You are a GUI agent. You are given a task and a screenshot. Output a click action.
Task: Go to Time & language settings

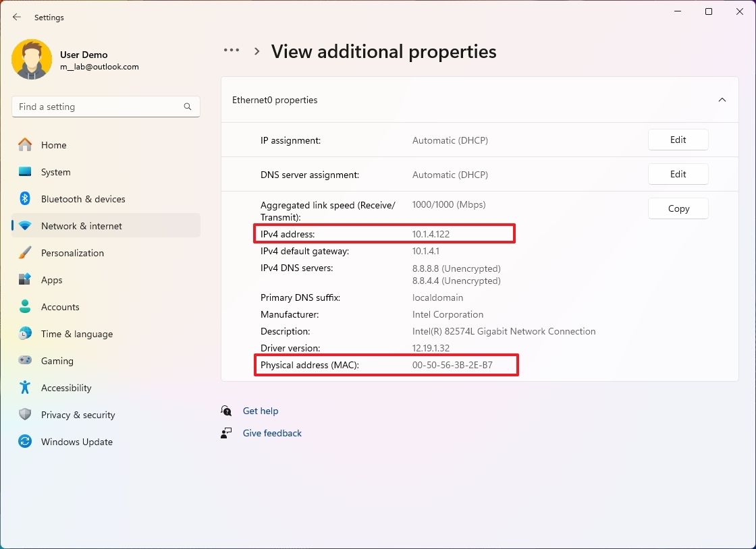click(76, 334)
